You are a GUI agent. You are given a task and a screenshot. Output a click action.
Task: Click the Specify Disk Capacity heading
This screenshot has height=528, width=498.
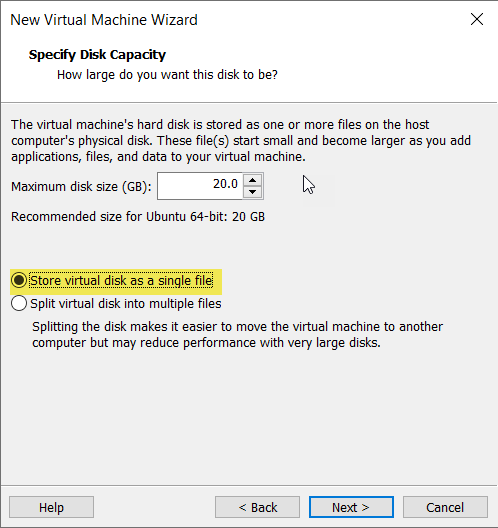click(x=97, y=55)
